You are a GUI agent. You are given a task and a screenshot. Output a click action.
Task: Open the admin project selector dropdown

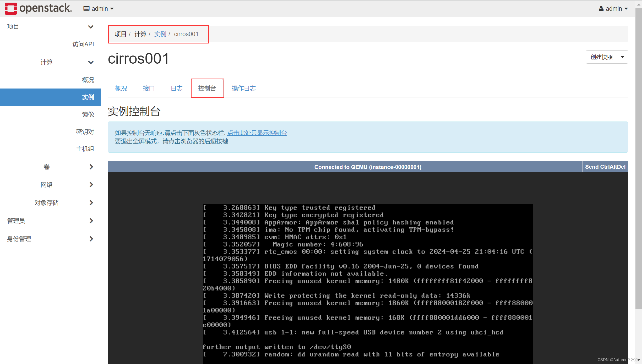[99, 9]
